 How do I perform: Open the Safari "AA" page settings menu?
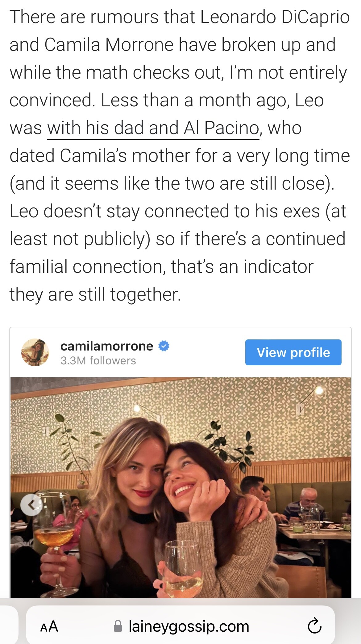(x=49, y=626)
